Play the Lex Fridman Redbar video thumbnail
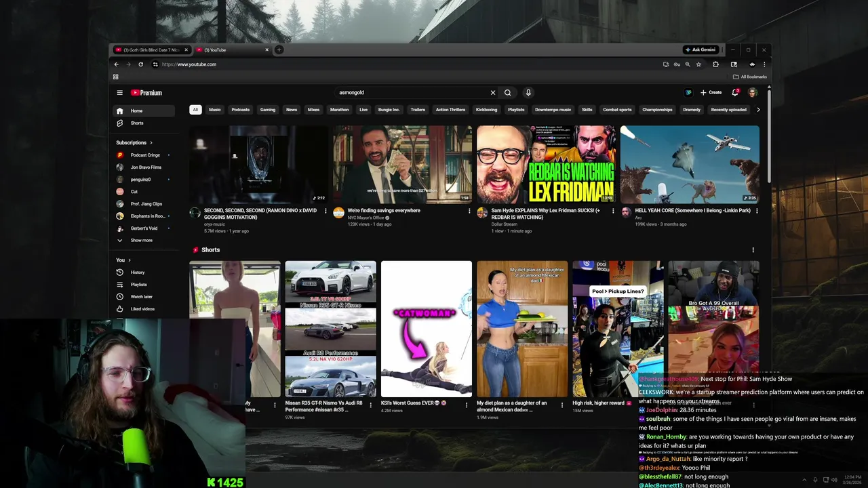 pos(546,165)
